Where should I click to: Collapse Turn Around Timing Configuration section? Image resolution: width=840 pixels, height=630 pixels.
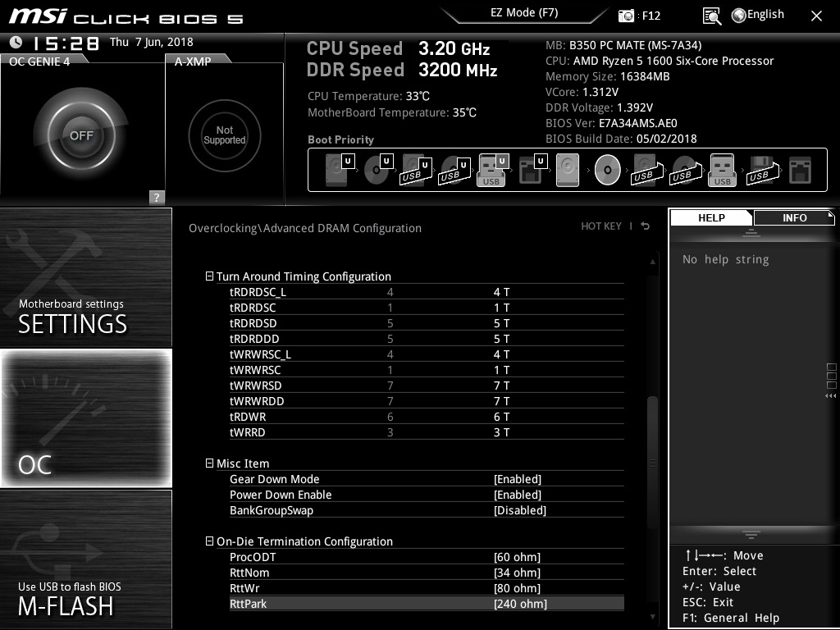[x=209, y=276]
